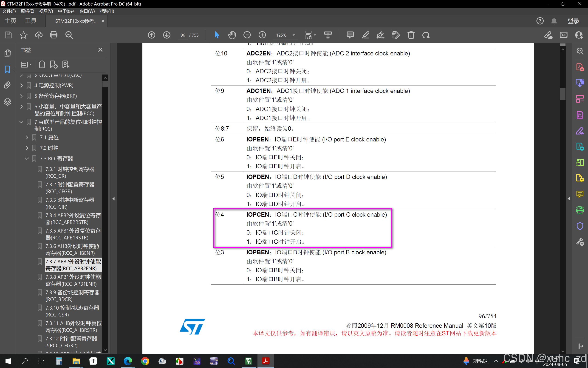Click the page number input field
Image resolution: width=588 pixels, height=368 pixels.
[x=183, y=35]
